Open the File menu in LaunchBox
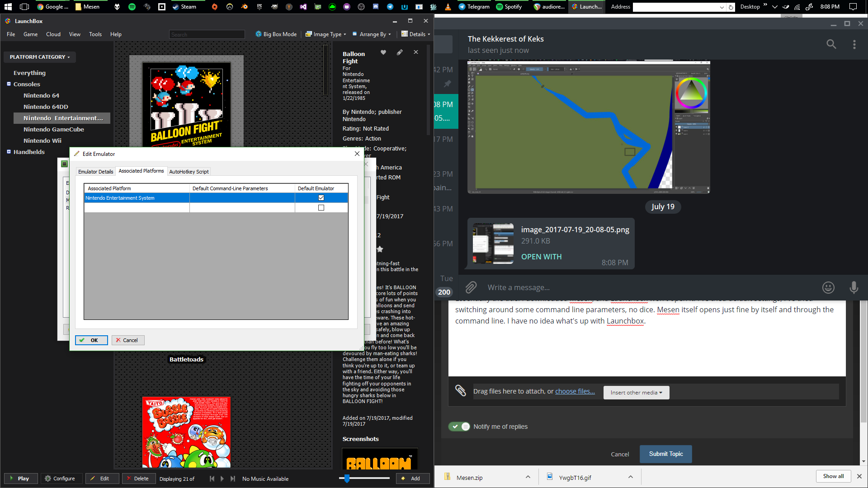 [x=11, y=34]
